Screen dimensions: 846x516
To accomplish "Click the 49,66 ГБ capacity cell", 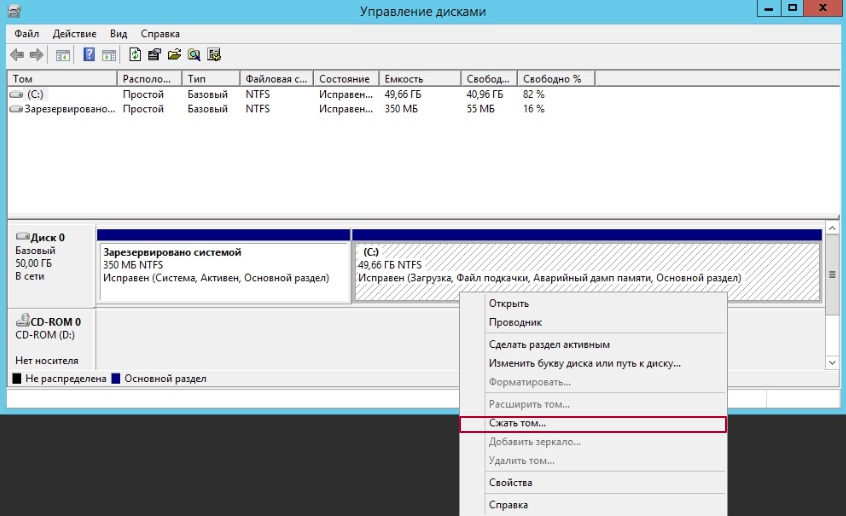I will pos(402,94).
